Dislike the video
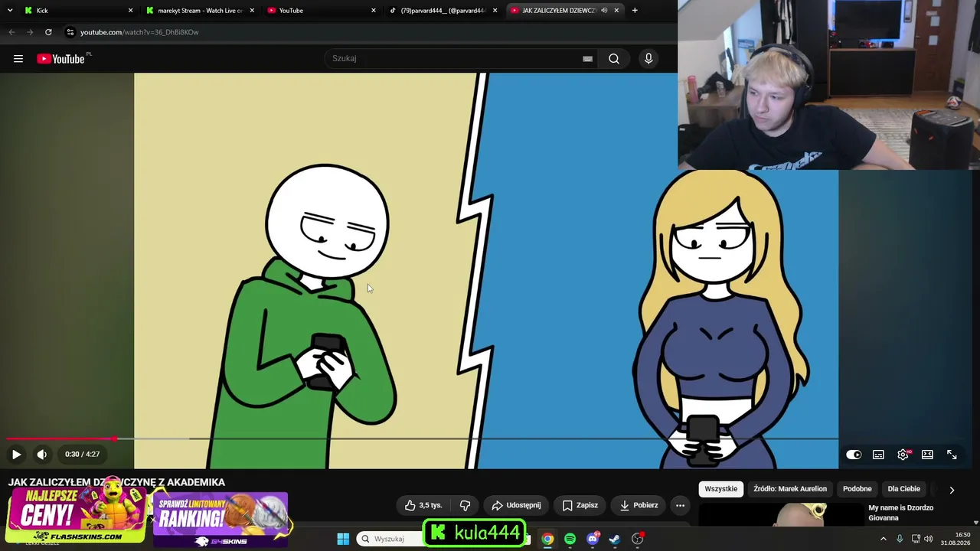 (465, 505)
